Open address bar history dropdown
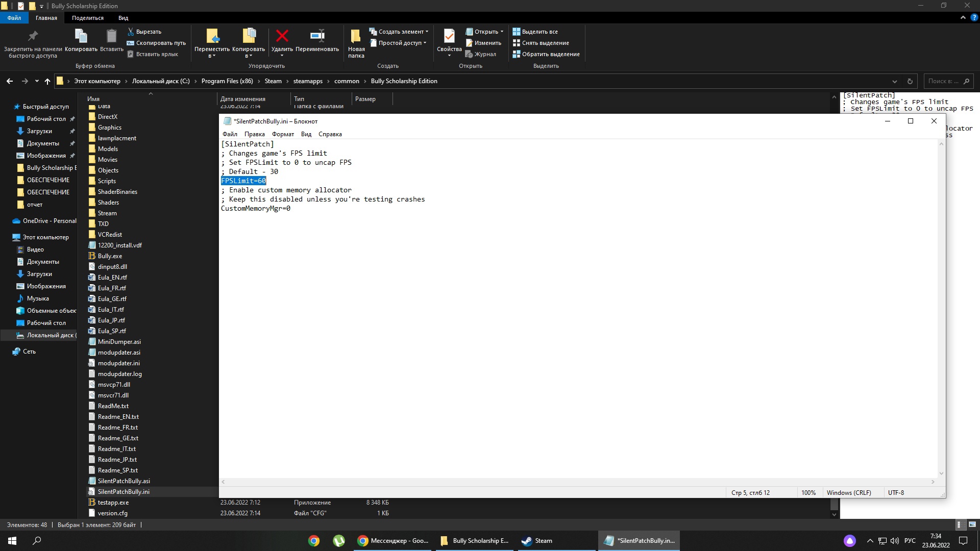980x551 pixels. pos(894,81)
